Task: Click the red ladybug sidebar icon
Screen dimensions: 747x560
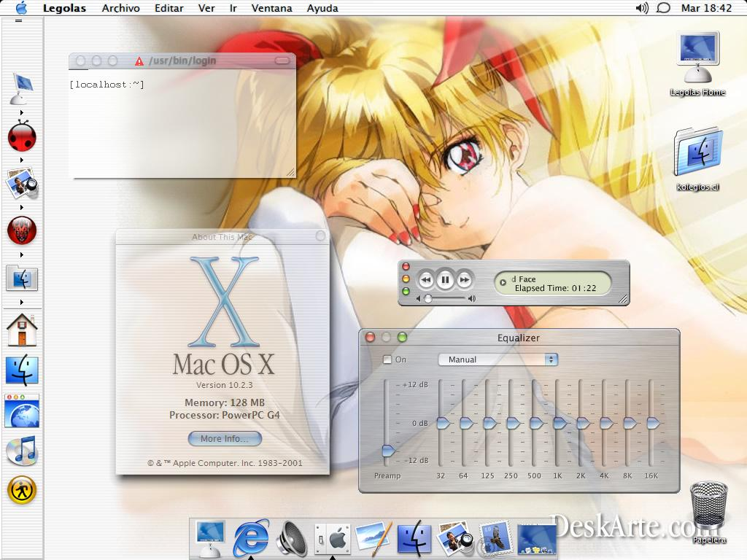Action: pyautogui.click(x=22, y=136)
